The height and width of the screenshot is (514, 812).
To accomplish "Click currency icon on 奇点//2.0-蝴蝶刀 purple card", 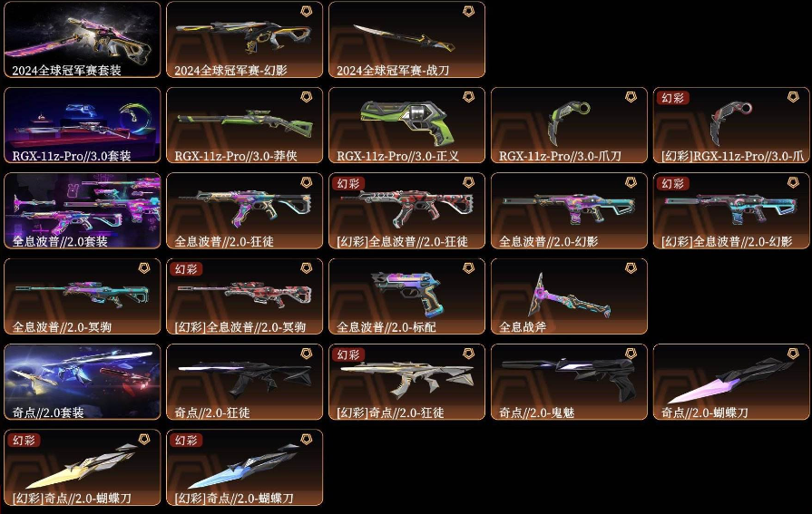I will (x=793, y=354).
